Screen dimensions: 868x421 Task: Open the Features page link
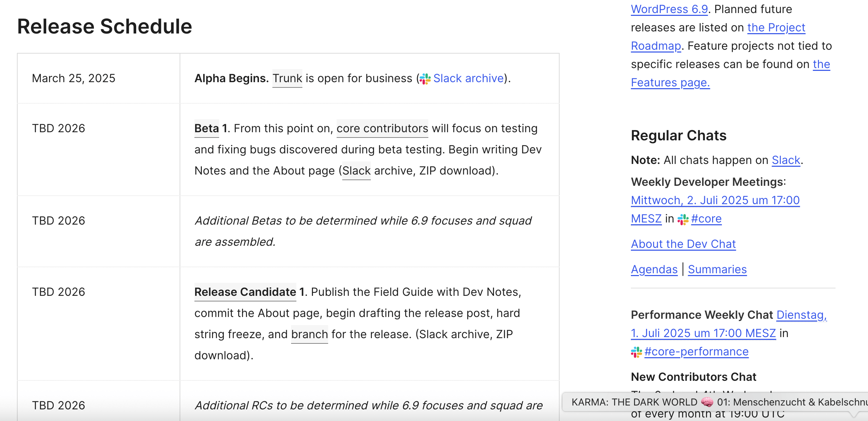point(670,83)
